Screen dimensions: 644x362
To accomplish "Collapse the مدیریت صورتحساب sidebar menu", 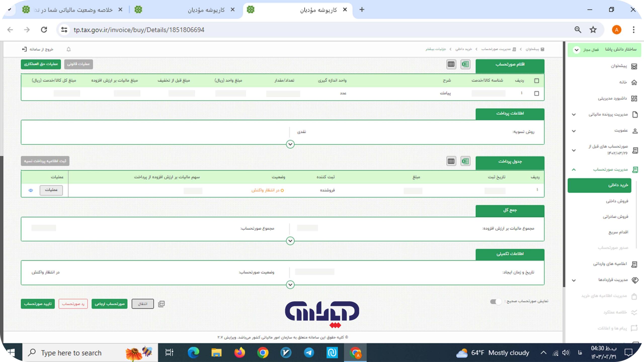I will pos(574,170).
